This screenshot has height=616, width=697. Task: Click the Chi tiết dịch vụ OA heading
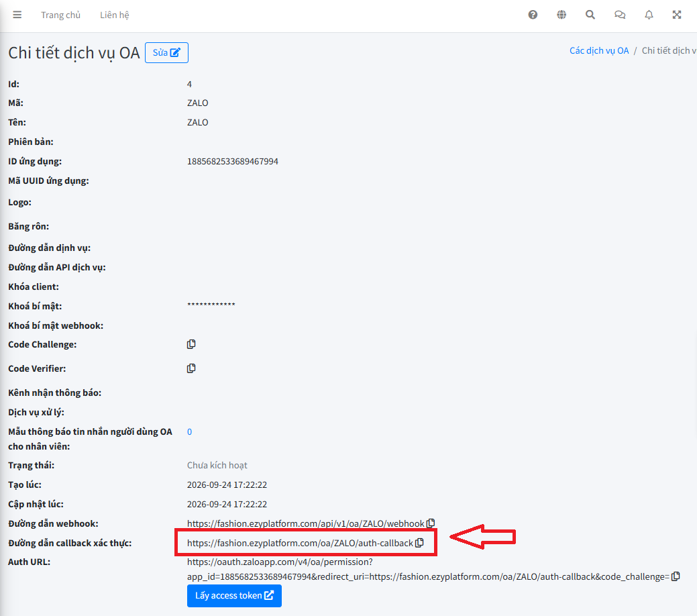tap(74, 53)
